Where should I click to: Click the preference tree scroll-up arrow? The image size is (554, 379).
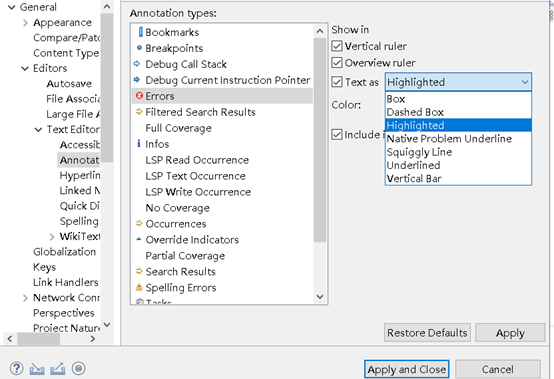107,7
